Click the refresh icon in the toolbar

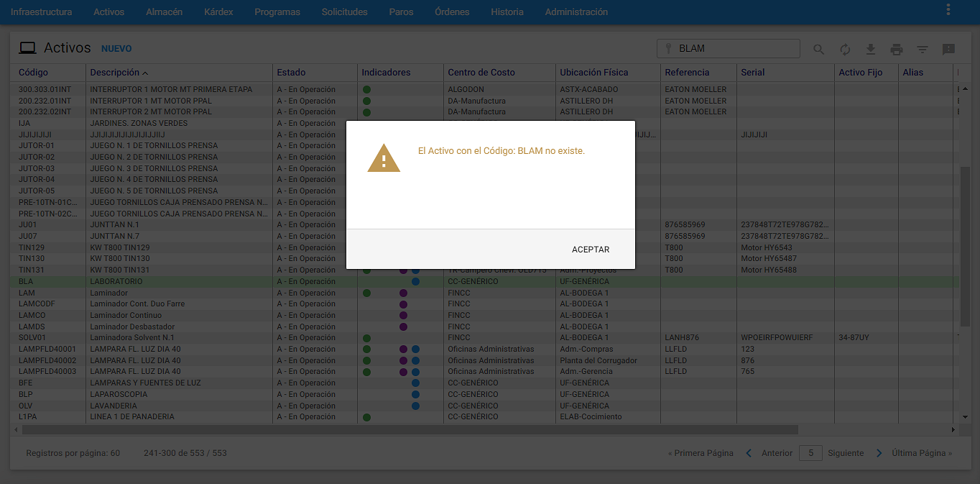(x=845, y=49)
